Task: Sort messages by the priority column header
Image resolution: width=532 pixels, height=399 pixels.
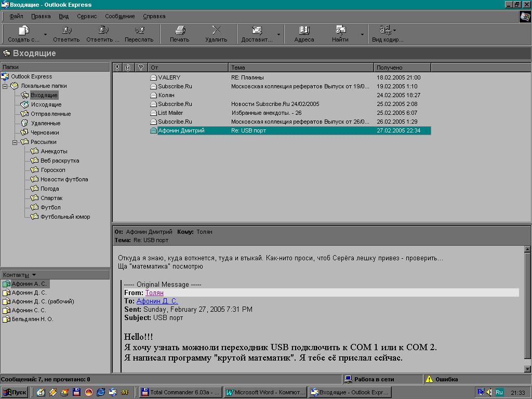Action: coord(116,68)
